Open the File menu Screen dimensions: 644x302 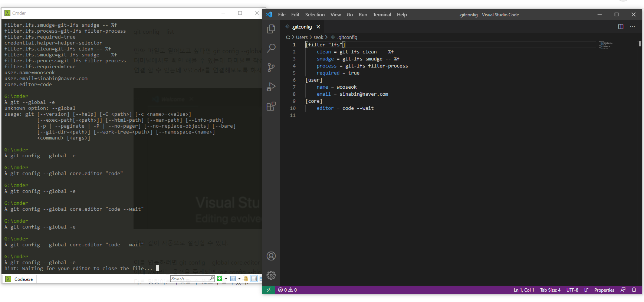282,14
